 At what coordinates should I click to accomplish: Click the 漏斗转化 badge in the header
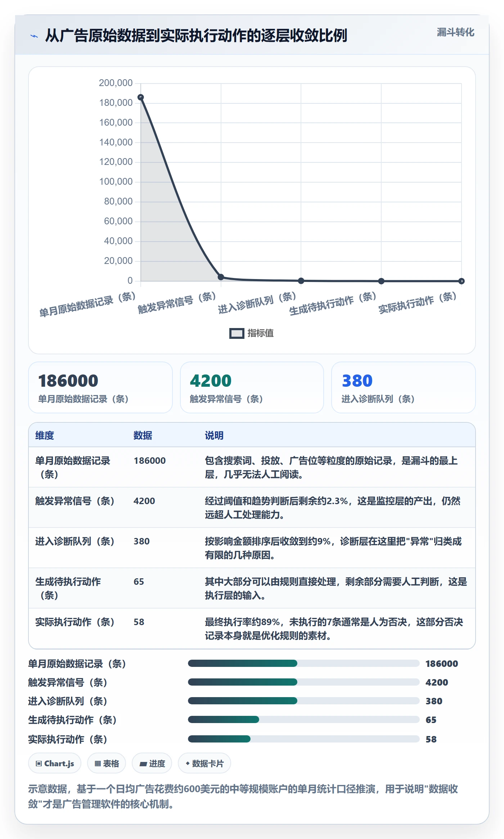tap(455, 32)
